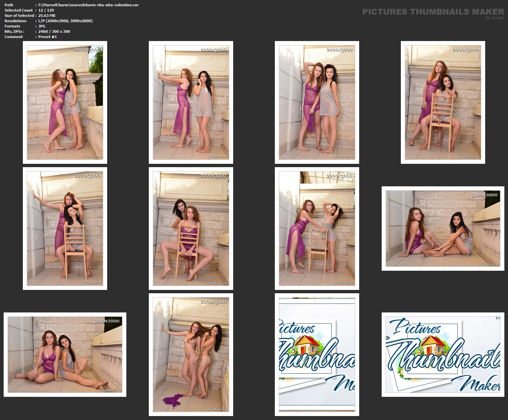Image resolution: width=508 pixels, height=420 pixels.
Task: Click the PICTURES THUMBNAILS MAKER header title
Action: point(433,12)
